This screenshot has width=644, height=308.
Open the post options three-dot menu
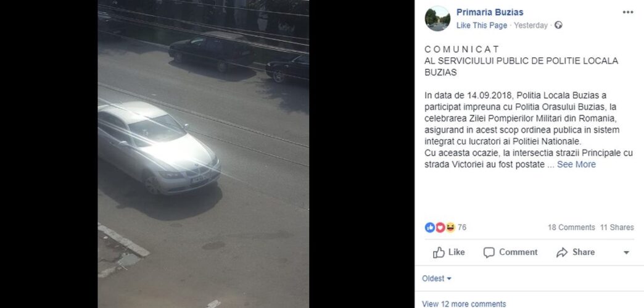coord(627,12)
